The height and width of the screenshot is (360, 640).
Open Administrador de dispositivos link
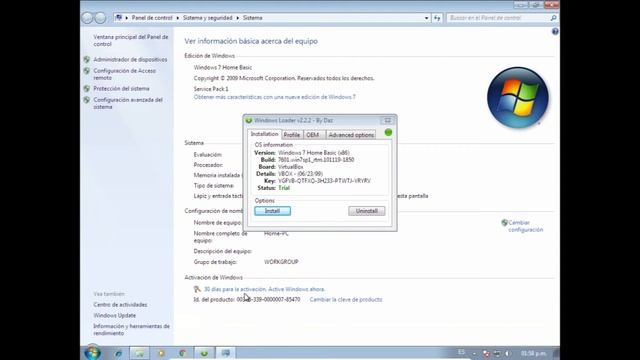coord(130,60)
